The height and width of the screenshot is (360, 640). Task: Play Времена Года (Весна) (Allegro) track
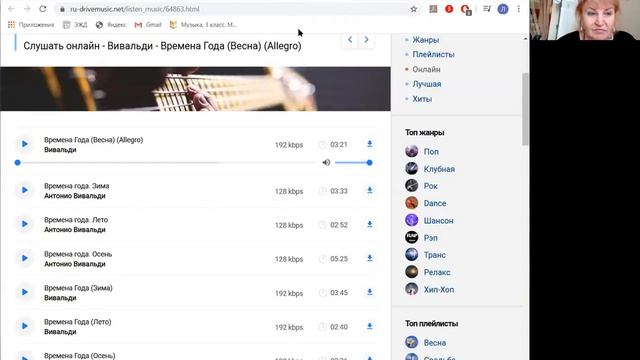(x=24, y=144)
